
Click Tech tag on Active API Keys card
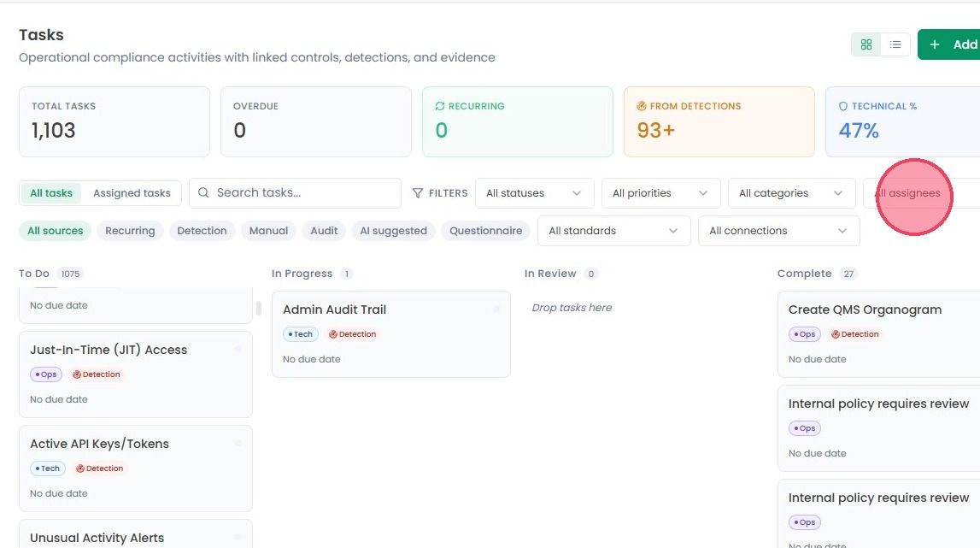[x=48, y=468]
